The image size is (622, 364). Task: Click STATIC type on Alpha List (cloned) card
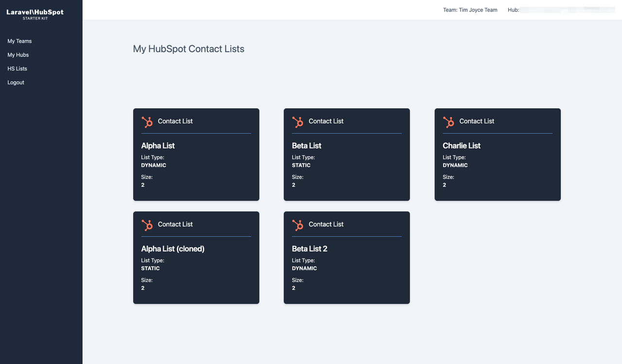coord(151,268)
